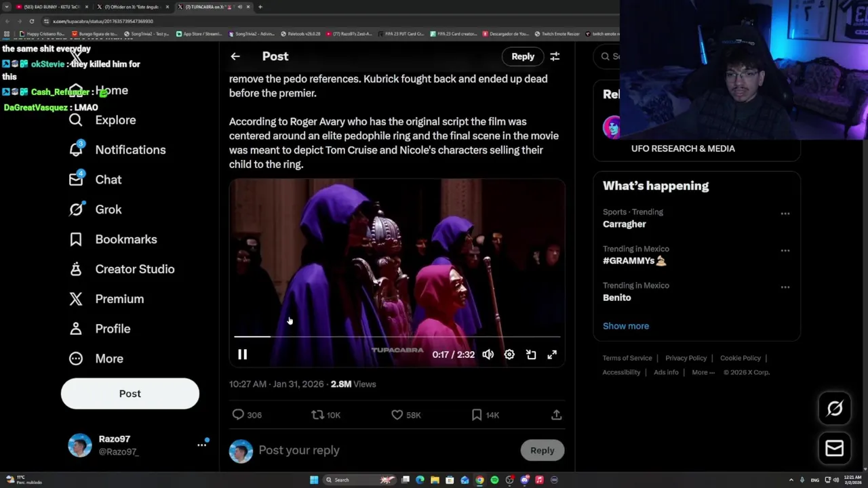Open Chat in the sidebar
Screen dimensions: 868x488
coord(95,180)
